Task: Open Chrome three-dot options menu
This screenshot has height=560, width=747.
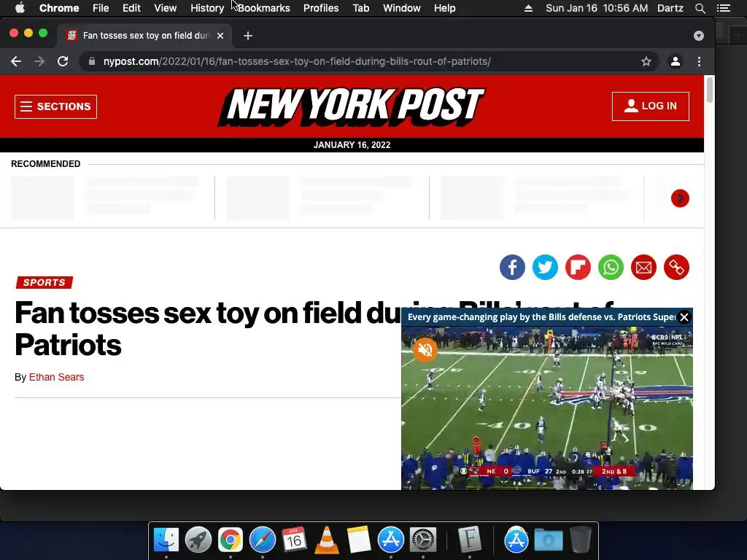Action: pyautogui.click(x=699, y=61)
